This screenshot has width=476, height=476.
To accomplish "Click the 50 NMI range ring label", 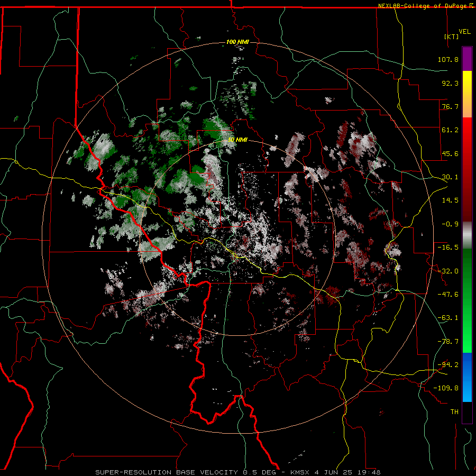I will point(237,140).
